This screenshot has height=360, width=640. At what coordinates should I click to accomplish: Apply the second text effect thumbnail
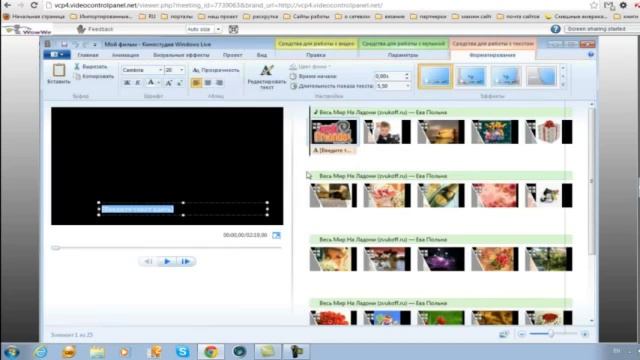click(x=471, y=76)
